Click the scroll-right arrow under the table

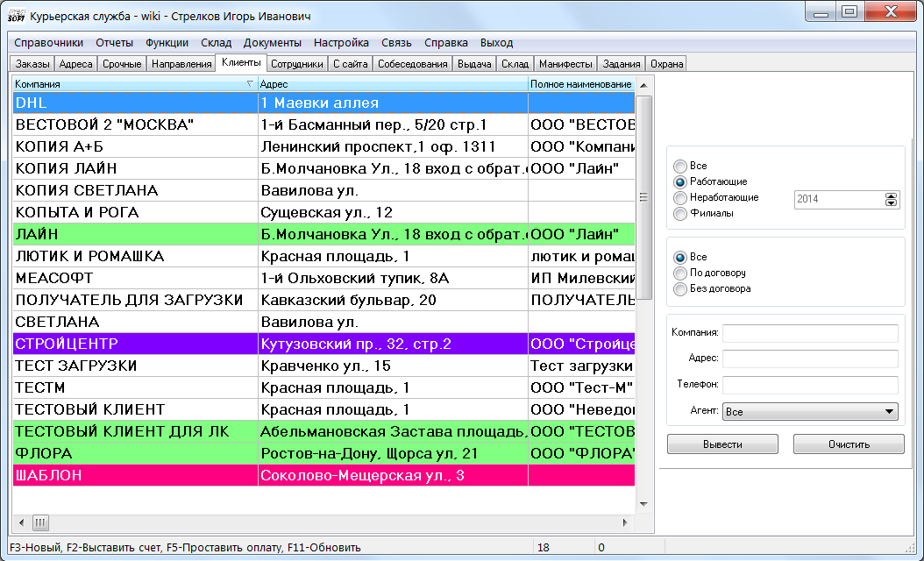[x=625, y=522]
